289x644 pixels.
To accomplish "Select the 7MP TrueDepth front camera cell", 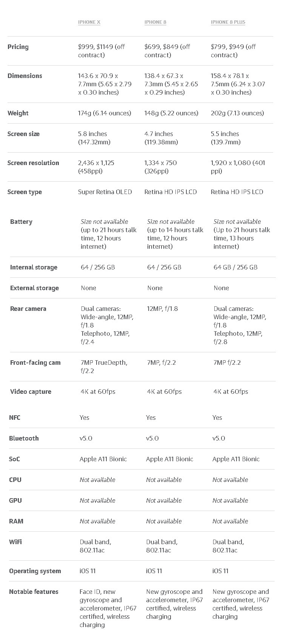I will [x=104, y=367].
